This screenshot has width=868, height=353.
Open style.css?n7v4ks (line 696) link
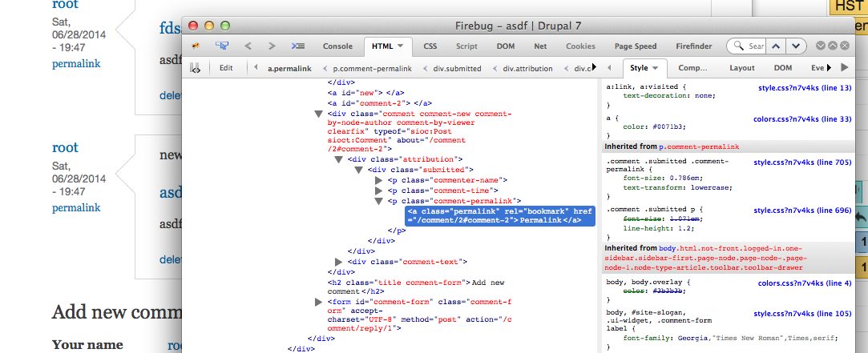tap(802, 211)
